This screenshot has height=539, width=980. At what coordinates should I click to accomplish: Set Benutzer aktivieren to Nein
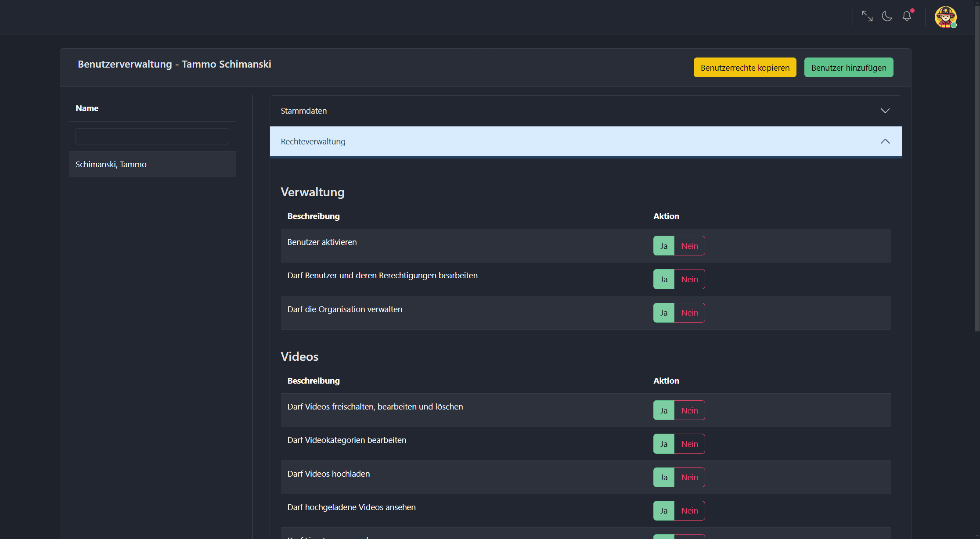coord(689,246)
